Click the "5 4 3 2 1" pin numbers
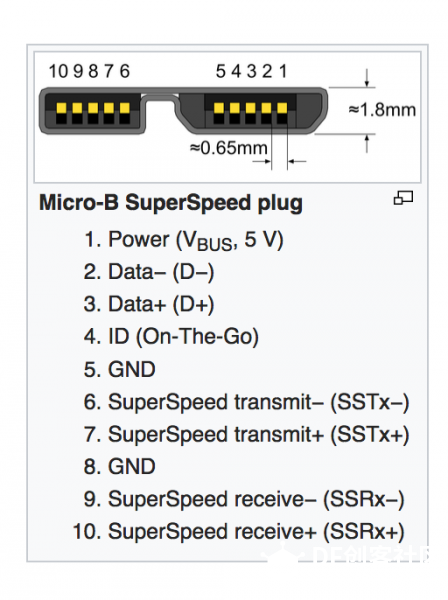The image size is (448, 600). click(x=251, y=71)
